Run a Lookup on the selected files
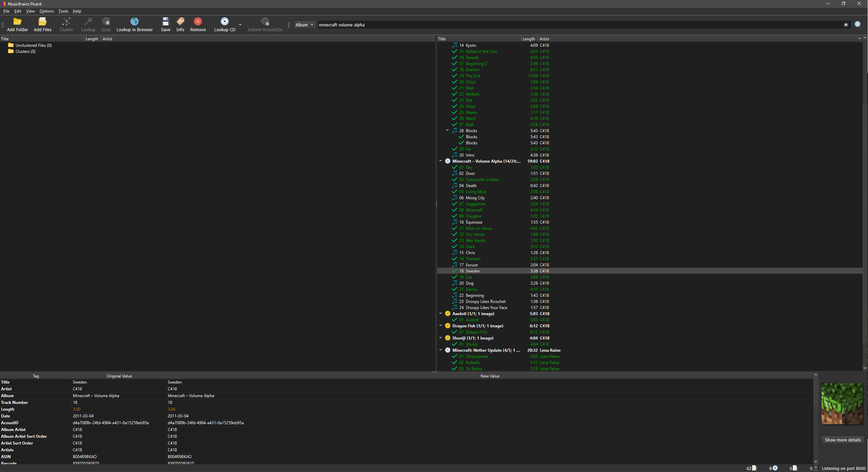This screenshot has width=868, height=472. (x=88, y=24)
